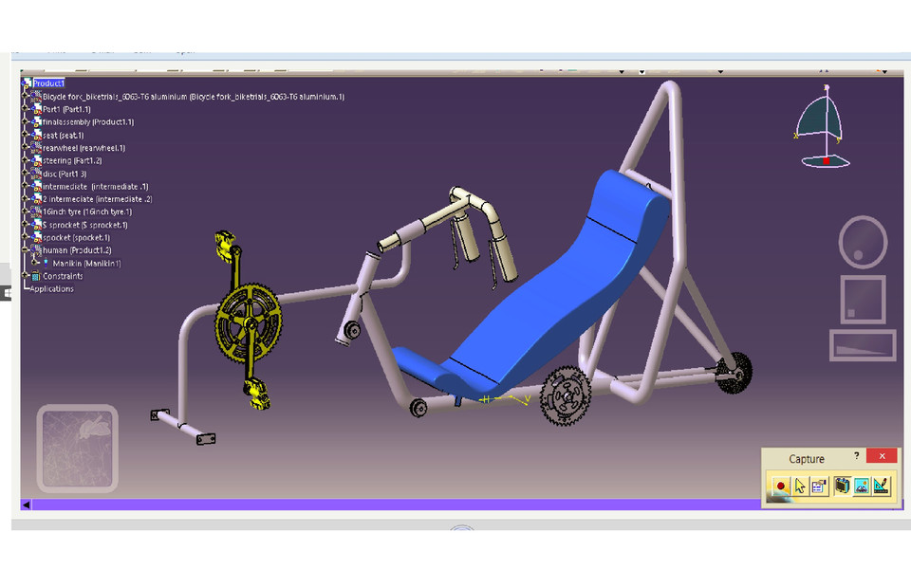Open the capture Album icon
The height and width of the screenshot is (588, 911).
pyautogui.click(x=842, y=486)
